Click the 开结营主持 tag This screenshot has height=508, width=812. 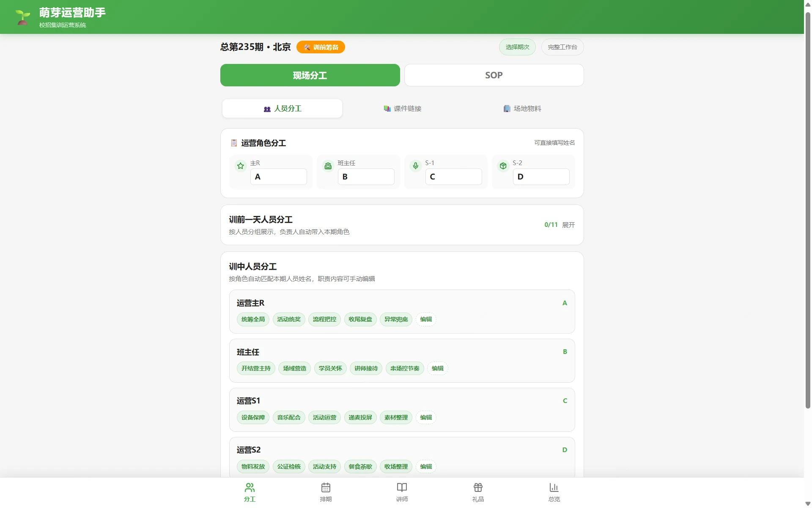tap(256, 368)
